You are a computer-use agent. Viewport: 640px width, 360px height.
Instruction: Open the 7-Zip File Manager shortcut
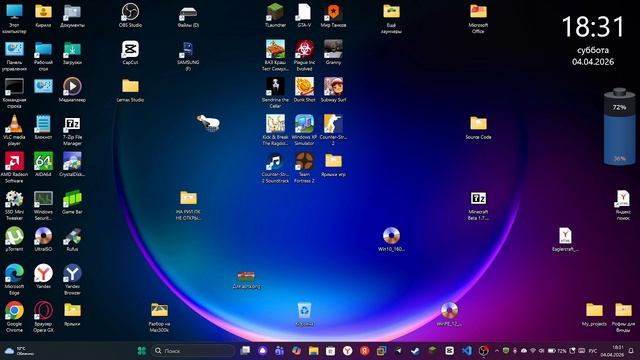72,131
